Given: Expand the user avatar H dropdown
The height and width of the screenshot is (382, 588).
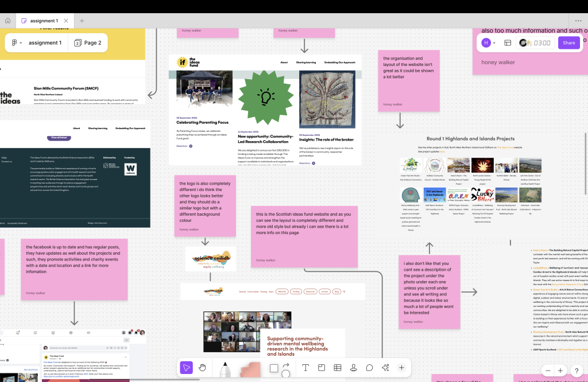Looking at the screenshot, I should point(489,42).
